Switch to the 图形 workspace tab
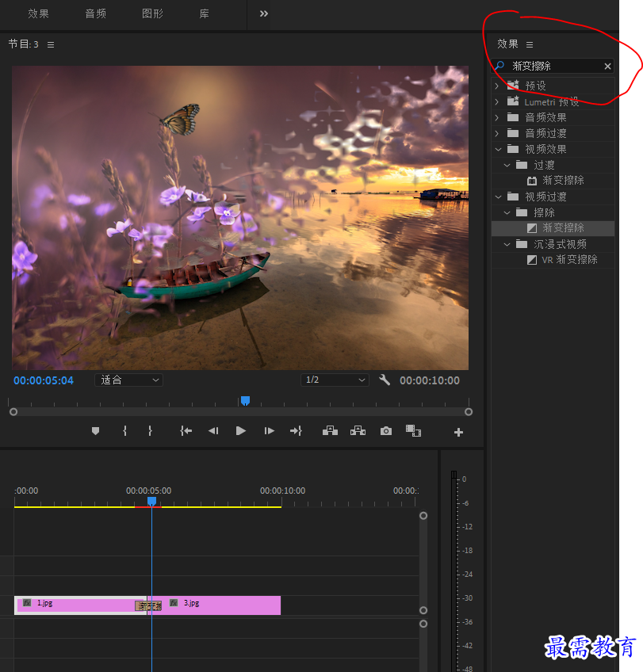The height and width of the screenshot is (672, 643). pyautogui.click(x=152, y=13)
